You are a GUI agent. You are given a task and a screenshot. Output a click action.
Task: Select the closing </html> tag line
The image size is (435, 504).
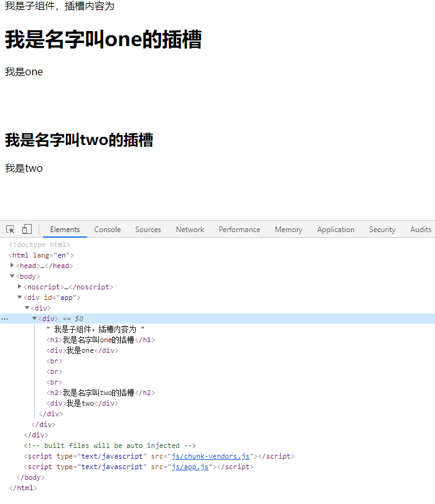[x=23, y=488]
